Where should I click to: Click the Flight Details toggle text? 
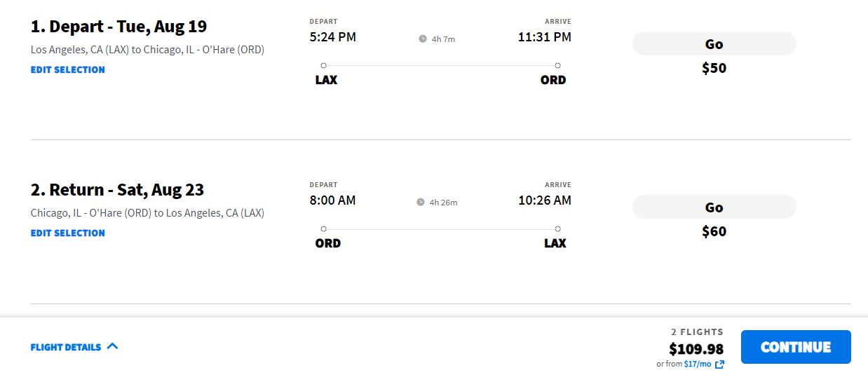point(66,347)
